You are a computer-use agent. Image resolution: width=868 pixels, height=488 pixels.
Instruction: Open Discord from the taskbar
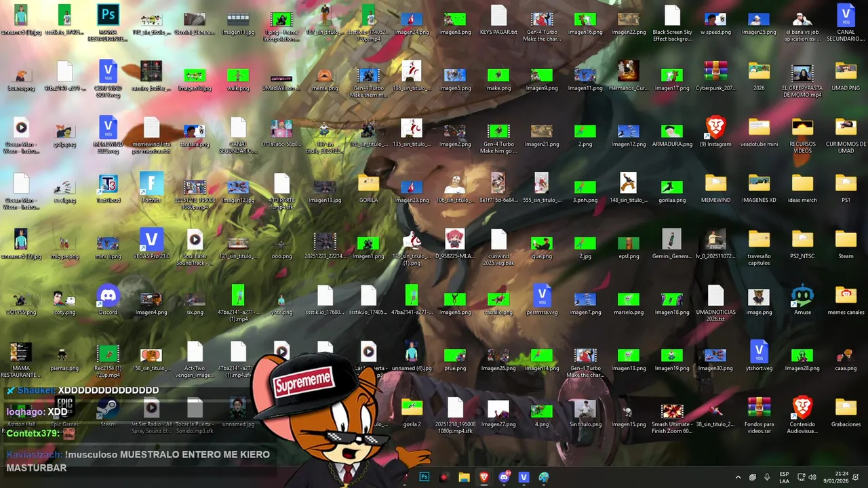click(x=504, y=477)
